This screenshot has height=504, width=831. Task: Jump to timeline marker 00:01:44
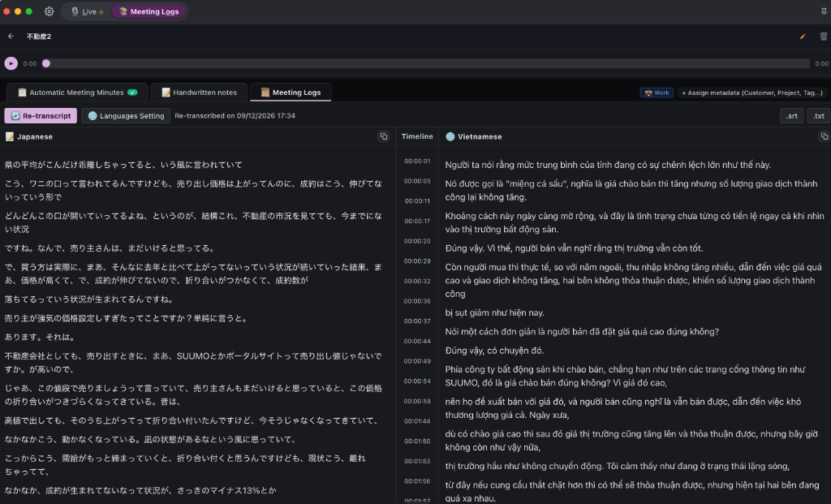pos(417,421)
